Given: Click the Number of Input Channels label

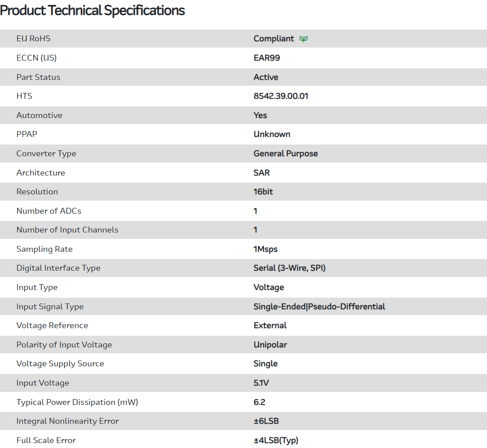Looking at the screenshot, I should 67,230.
